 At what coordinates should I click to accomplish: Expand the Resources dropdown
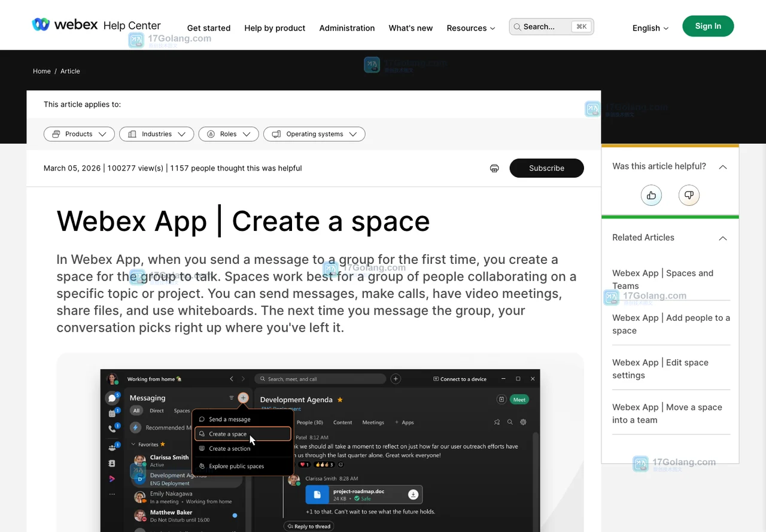pos(471,28)
